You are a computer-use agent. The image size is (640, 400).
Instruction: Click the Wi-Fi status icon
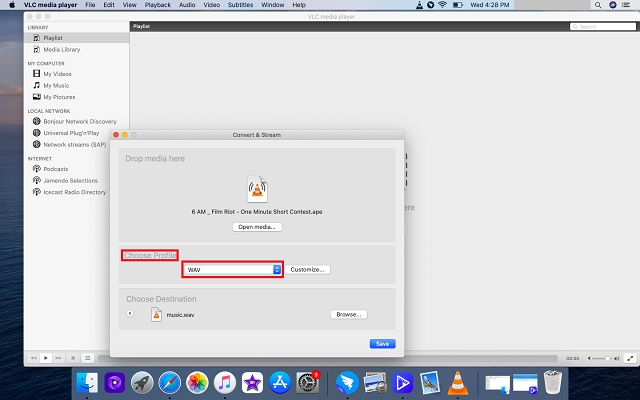click(x=442, y=5)
